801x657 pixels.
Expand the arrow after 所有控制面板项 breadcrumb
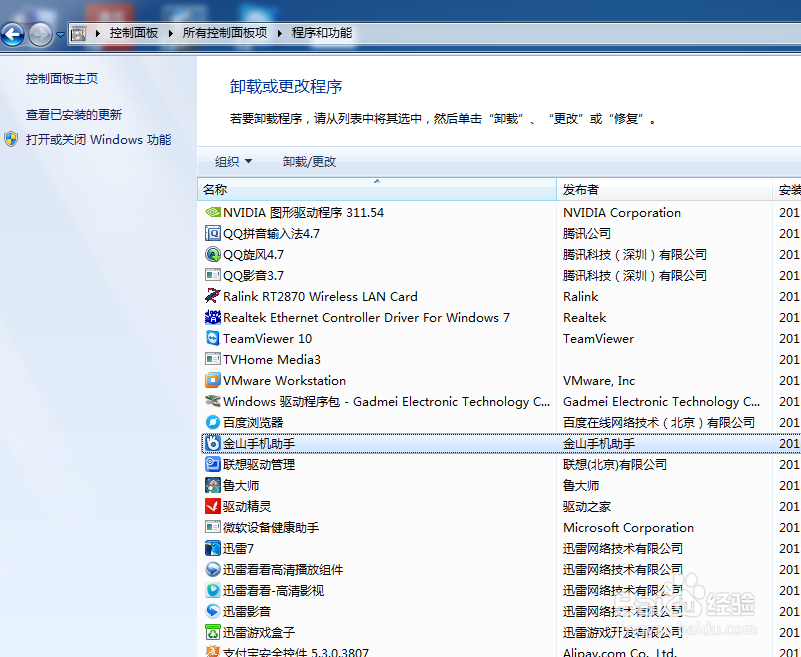coord(280,33)
